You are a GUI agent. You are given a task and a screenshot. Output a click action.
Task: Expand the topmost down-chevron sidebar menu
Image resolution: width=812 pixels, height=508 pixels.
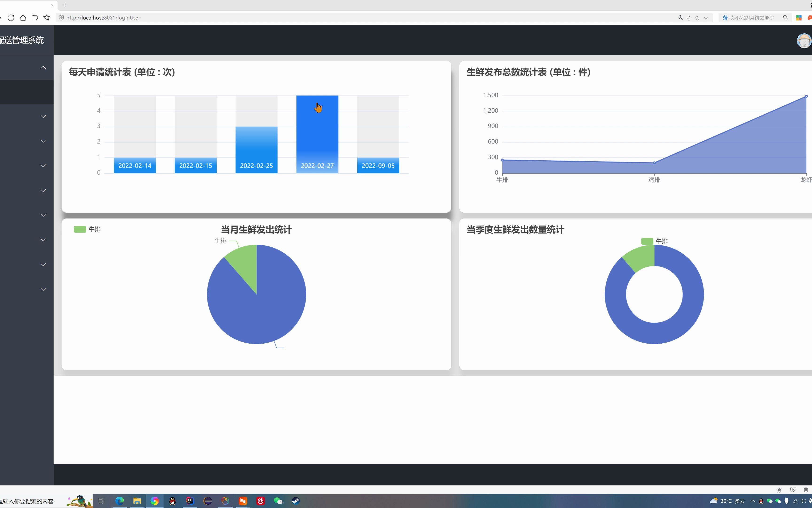43,117
